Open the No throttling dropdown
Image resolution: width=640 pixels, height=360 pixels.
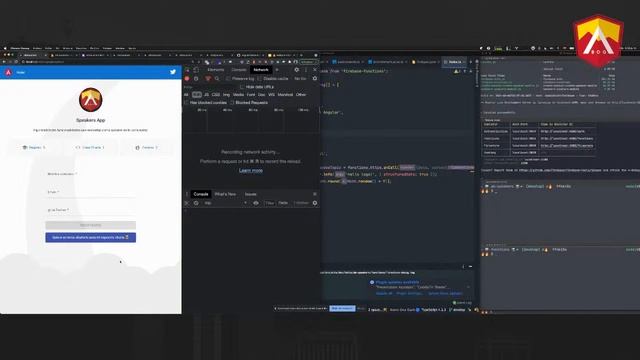click(x=301, y=78)
